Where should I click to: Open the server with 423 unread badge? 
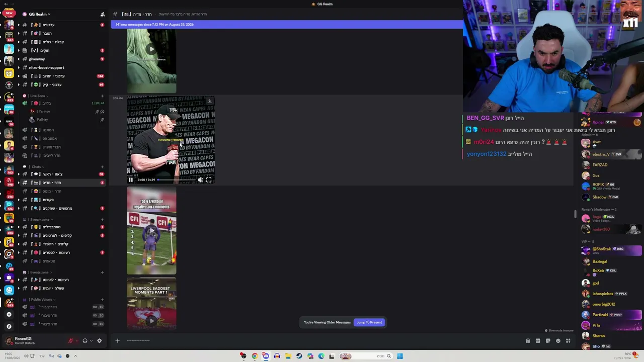(9, 97)
